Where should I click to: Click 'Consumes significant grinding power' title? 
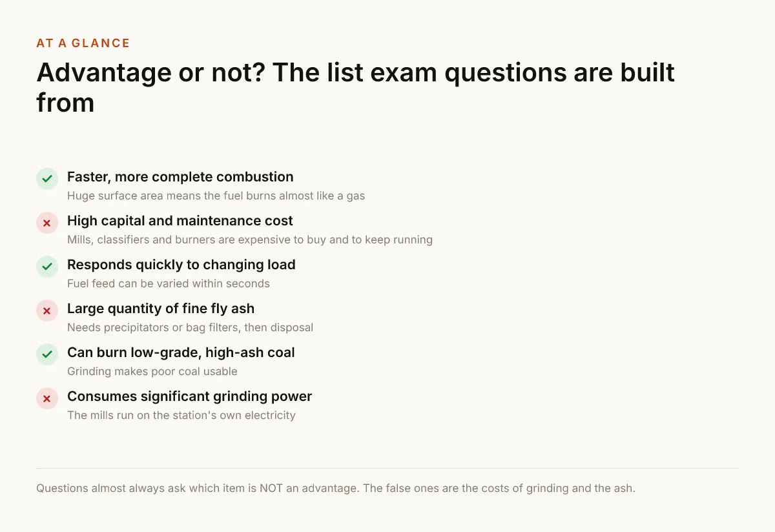coord(190,396)
